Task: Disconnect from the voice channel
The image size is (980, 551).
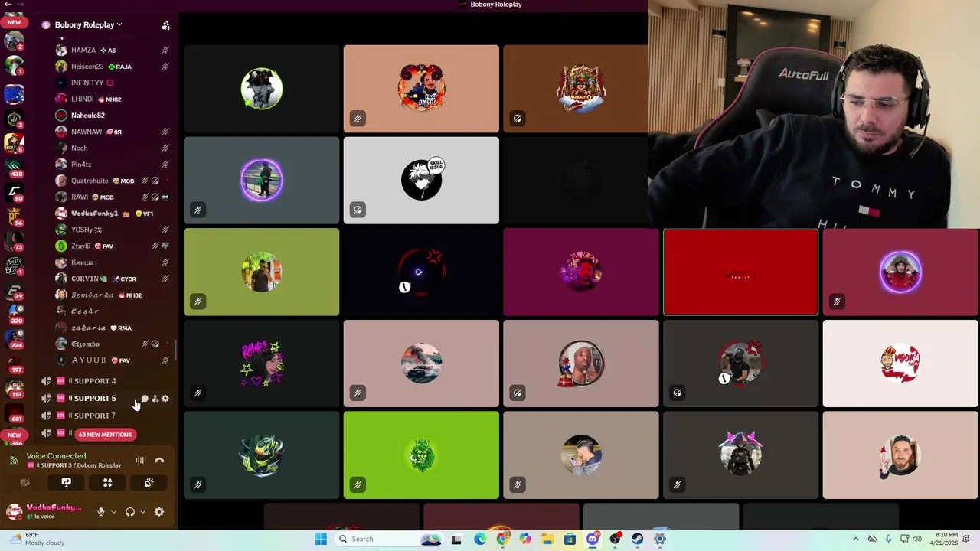Action: 159,461
